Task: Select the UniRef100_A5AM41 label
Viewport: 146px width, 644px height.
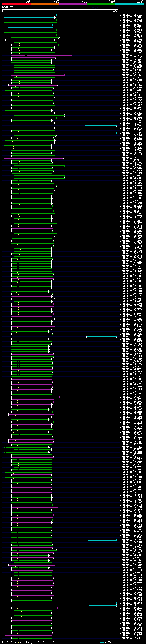Action: pyautogui.click(x=131, y=120)
